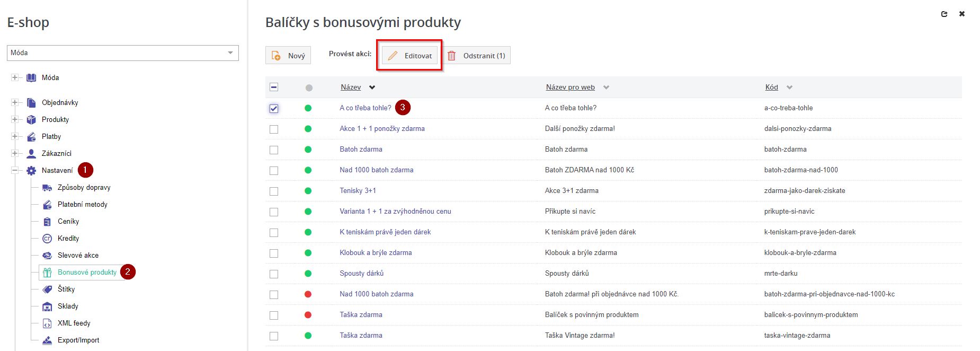Click red status dot for Taška zdarma
Viewport: 980px width, 351px height.
[x=308, y=315]
